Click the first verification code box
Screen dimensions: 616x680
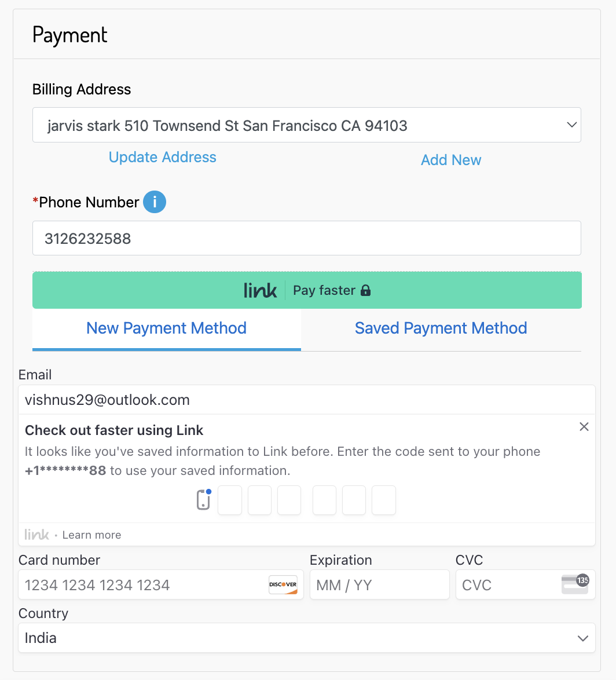pos(230,500)
